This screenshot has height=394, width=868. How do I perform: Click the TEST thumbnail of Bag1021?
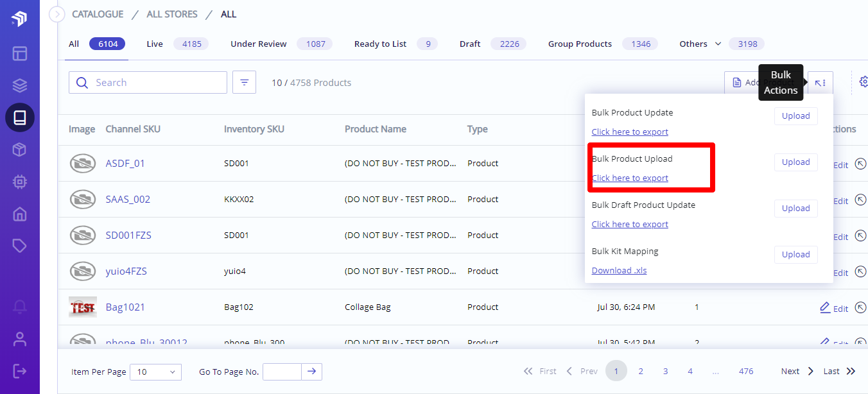coord(83,307)
